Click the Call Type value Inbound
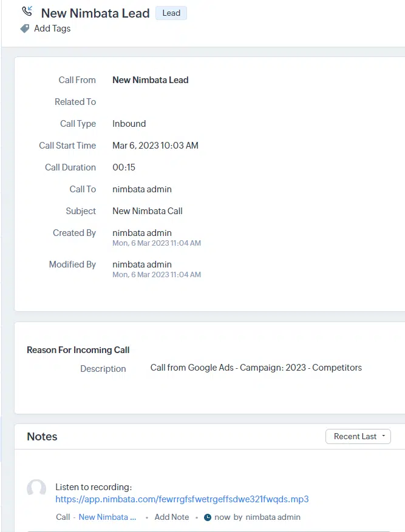Viewport: 405px width, 532px height. click(129, 124)
